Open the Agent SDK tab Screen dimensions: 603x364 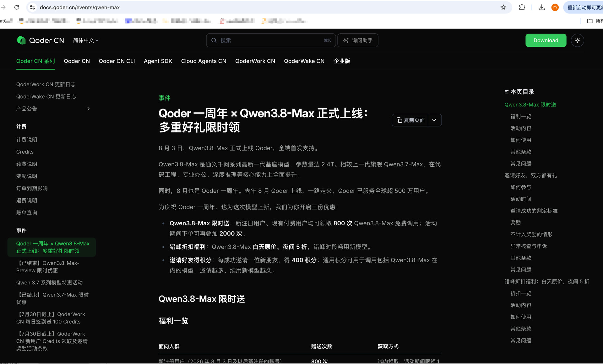point(158,61)
